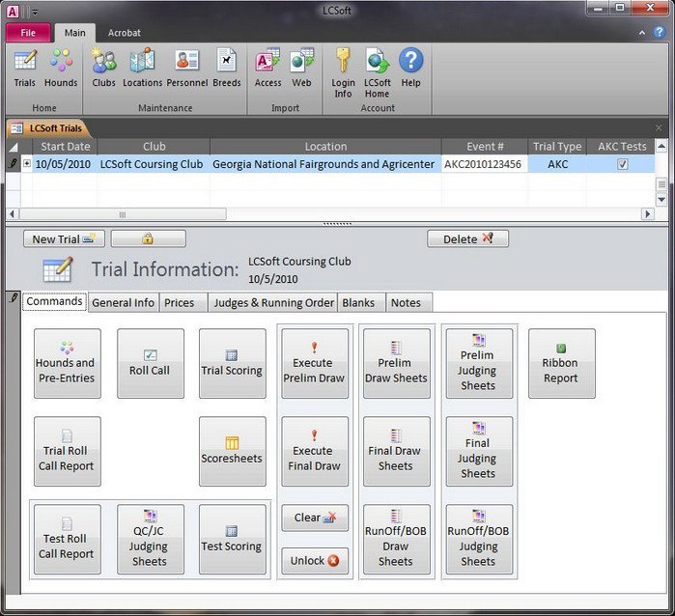675x616 pixels.
Task: Open Trial Roll Call Report
Action: coord(68,451)
